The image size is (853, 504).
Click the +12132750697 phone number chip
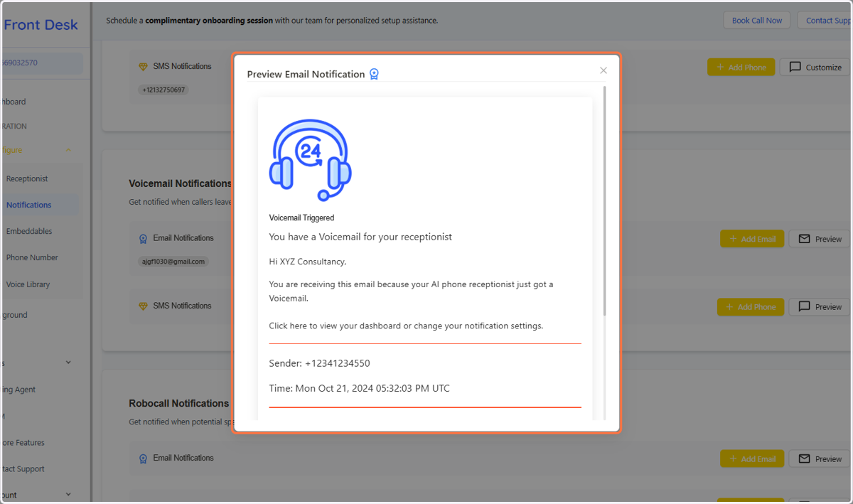coord(163,90)
